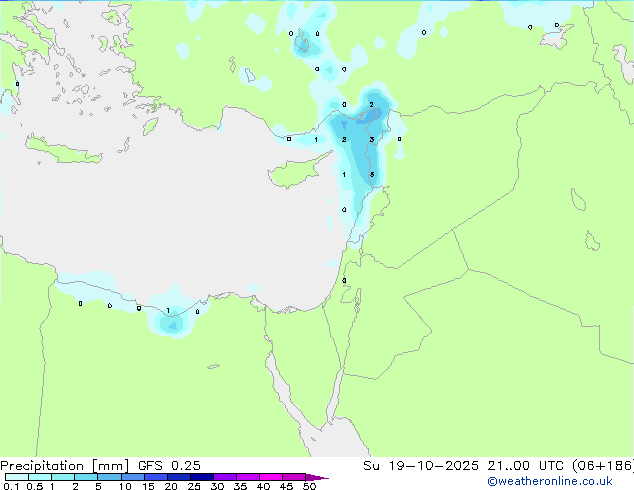The height and width of the screenshot is (490, 634).
Task: Click the lightest 0.1–0.5 mm legend swatch
Action: pos(17,477)
